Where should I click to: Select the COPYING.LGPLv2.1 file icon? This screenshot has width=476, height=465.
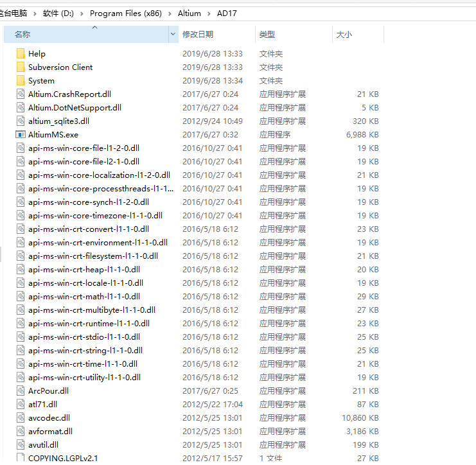(x=21, y=458)
